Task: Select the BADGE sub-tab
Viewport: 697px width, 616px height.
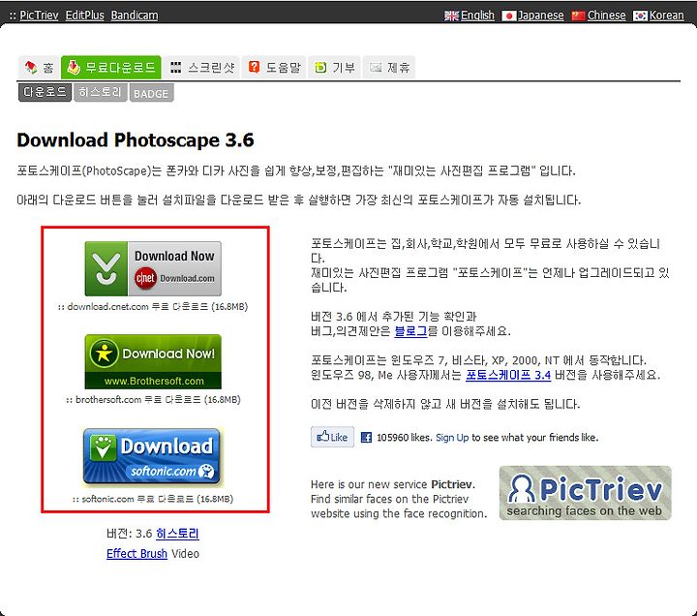Action: [x=152, y=93]
